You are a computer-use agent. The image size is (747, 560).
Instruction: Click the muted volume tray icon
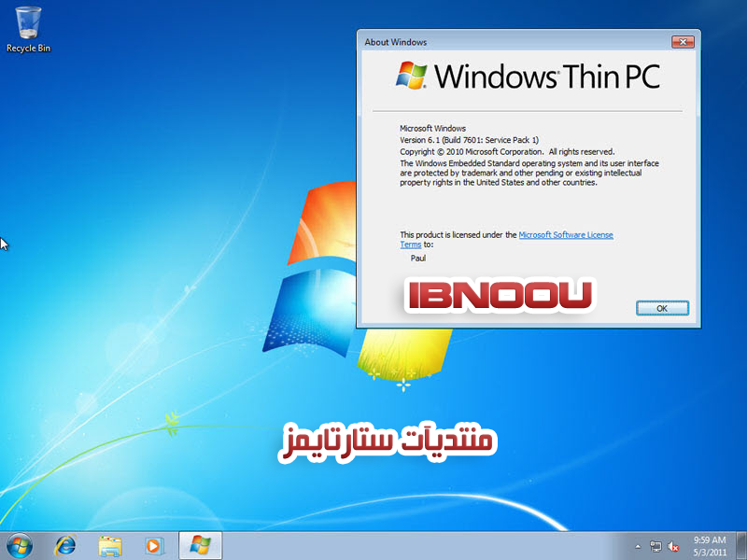[x=673, y=547]
